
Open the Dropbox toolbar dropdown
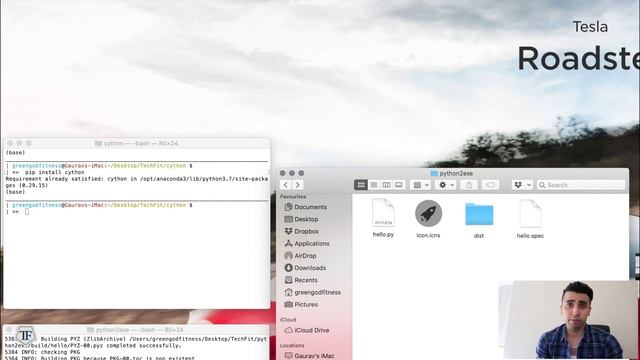click(522, 185)
